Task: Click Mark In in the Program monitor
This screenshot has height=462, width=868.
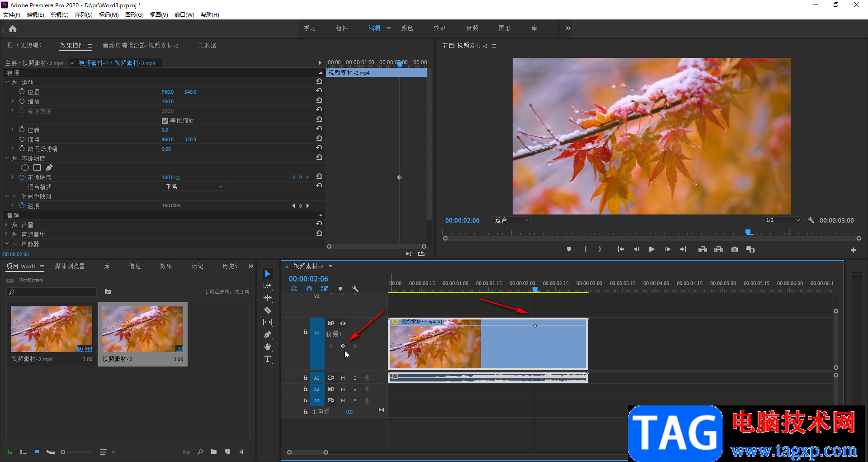Action: [585, 249]
